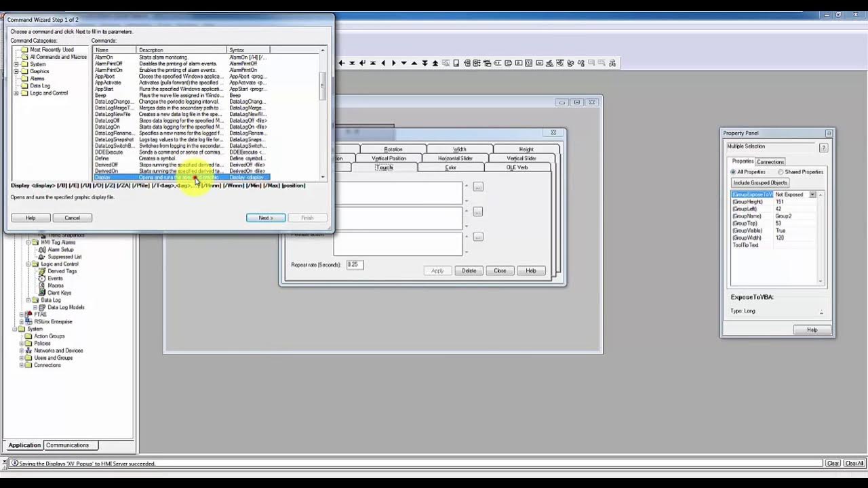Click Cancel in Command Wizard

coord(72,218)
